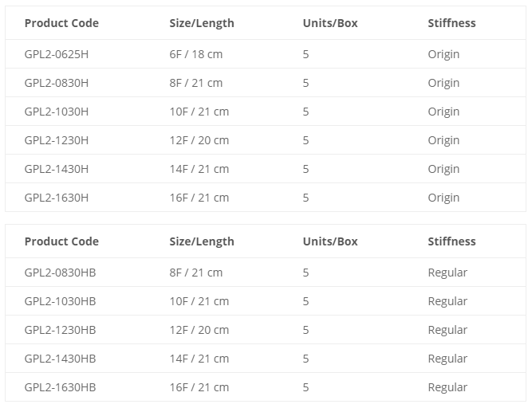This screenshot has height=408, width=532.
Task: Click the second table's Stiffness header
Action: (451, 241)
